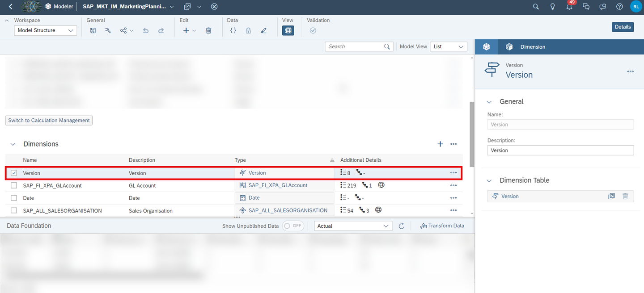Open GL Account row more options

pyautogui.click(x=453, y=185)
